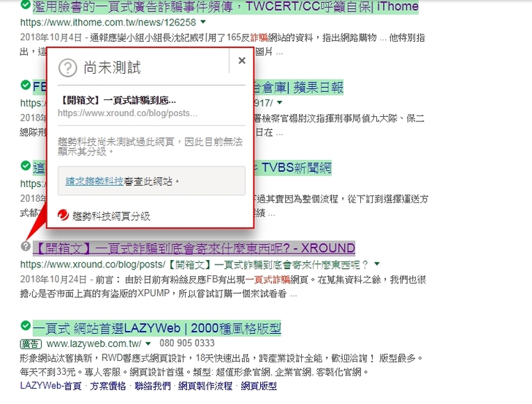The image size is (532, 404).
Task: Expand the dropdown arrow after ithome.com.tw/news/126258
Action: [x=203, y=22]
